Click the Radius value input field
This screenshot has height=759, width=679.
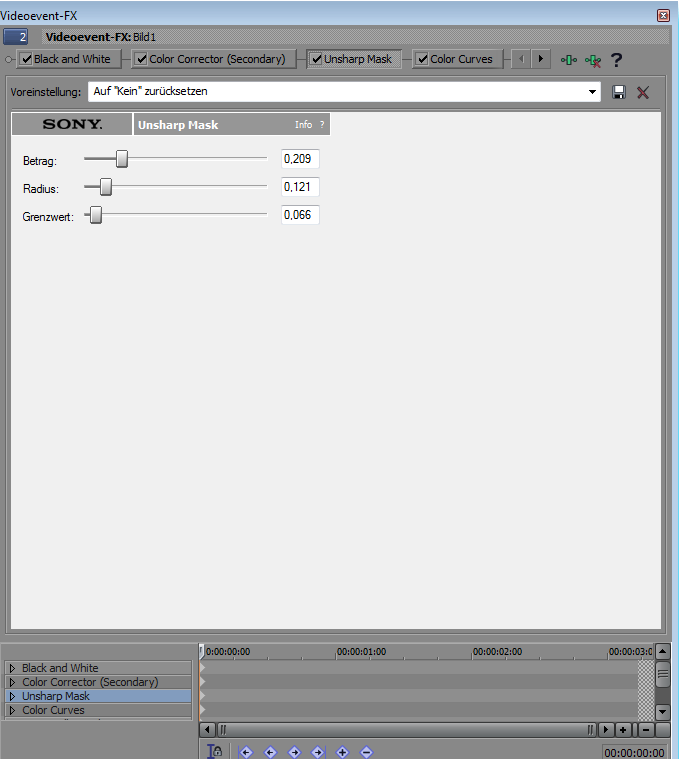tap(299, 187)
